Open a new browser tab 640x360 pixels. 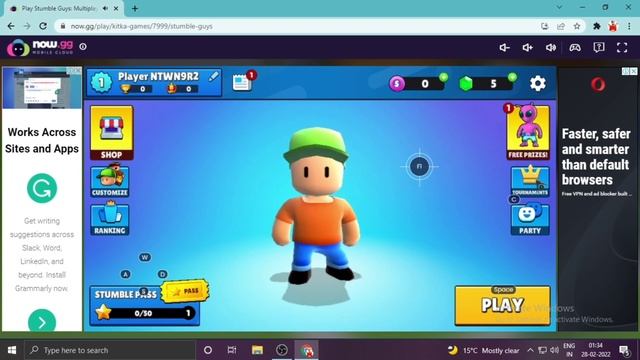[135, 8]
